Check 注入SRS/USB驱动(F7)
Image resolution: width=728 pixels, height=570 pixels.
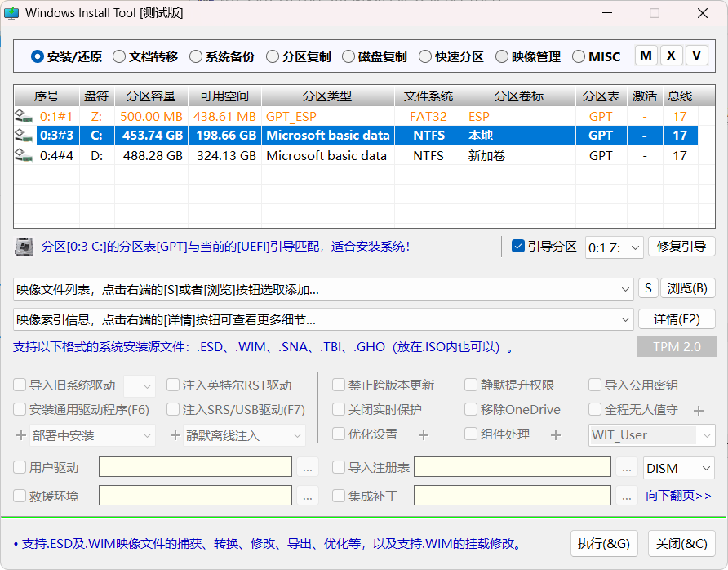173,409
